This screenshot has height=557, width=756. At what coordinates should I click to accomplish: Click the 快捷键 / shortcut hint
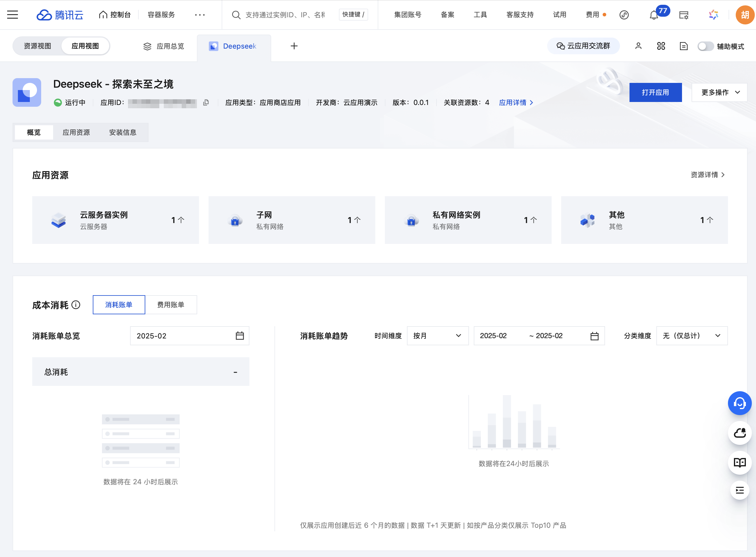[353, 15]
